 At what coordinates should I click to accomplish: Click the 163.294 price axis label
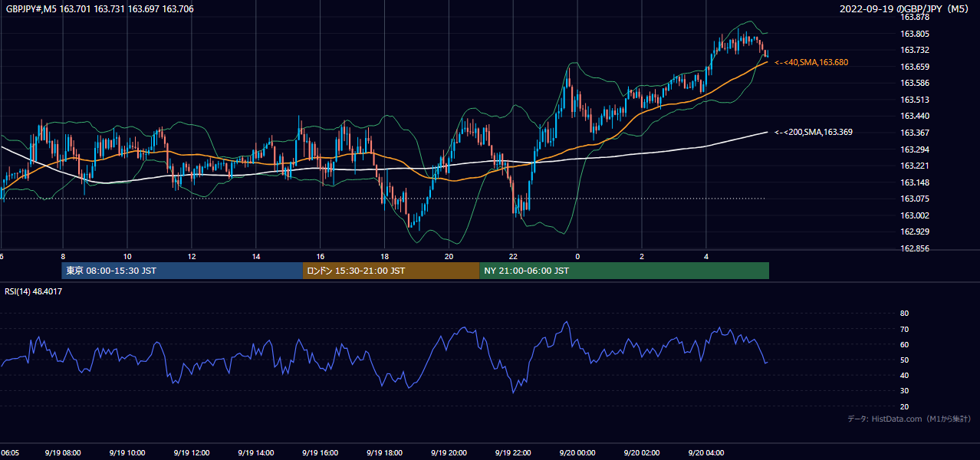coord(914,149)
